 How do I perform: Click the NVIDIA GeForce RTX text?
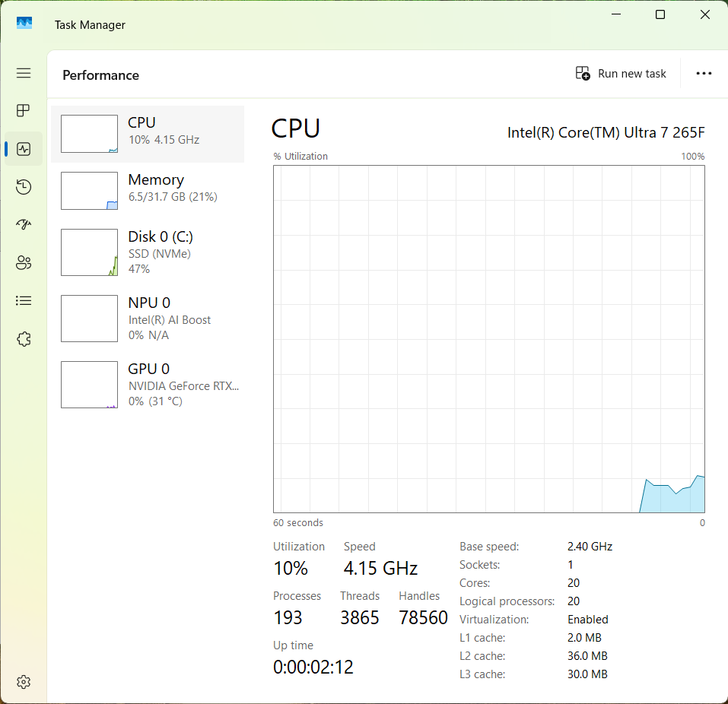point(184,386)
